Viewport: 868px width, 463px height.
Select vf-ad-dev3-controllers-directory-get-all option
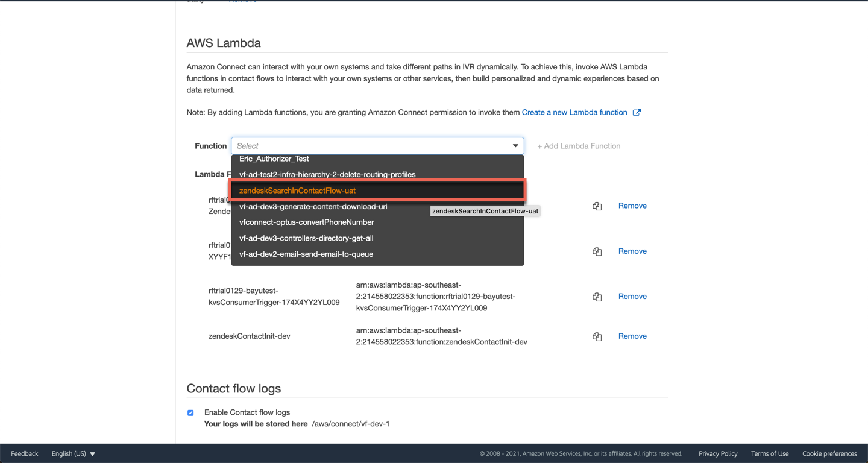306,238
